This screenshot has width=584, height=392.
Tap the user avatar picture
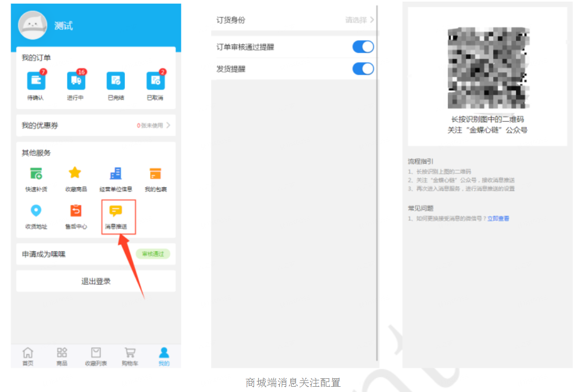pyautogui.click(x=33, y=25)
